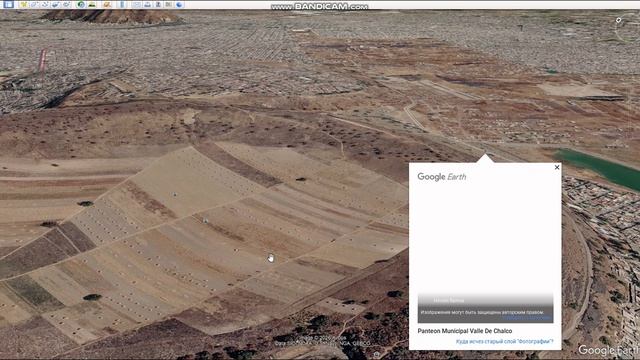This screenshot has height=360, width=640.
Task: Close the Google Earth info balloon
Action: coord(557,167)
